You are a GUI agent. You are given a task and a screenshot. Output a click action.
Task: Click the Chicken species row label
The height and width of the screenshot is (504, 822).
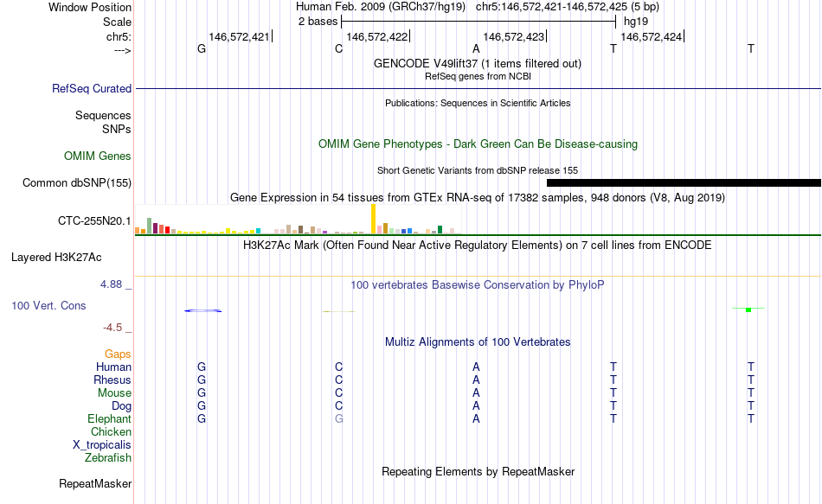[111, 431]
